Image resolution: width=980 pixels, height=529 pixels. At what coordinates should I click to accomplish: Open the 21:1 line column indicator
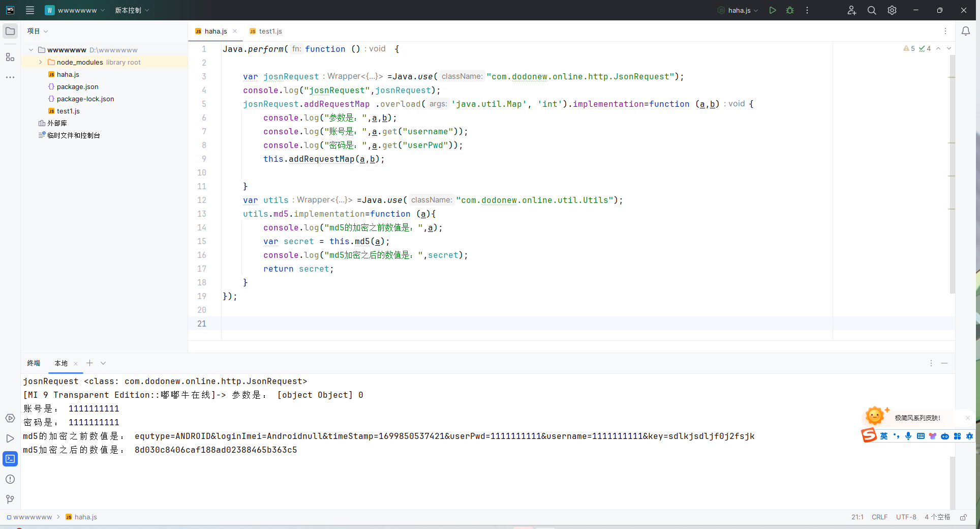857,517
